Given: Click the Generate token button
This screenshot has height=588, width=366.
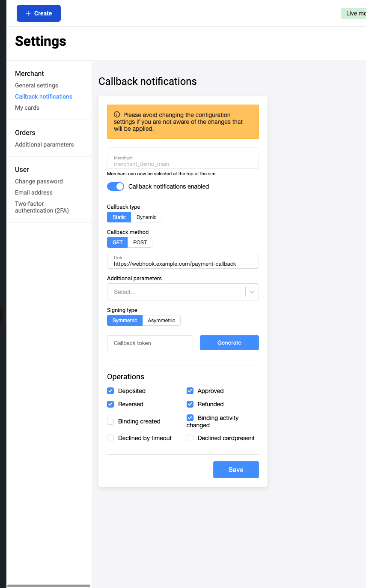Looking at the screenshot, I should (229, 342).
